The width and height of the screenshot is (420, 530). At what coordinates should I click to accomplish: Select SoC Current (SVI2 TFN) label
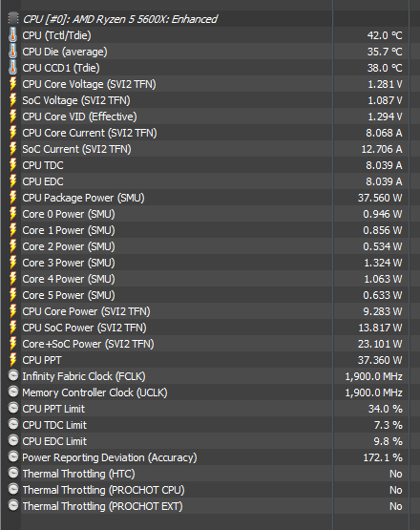coord(76,149)
